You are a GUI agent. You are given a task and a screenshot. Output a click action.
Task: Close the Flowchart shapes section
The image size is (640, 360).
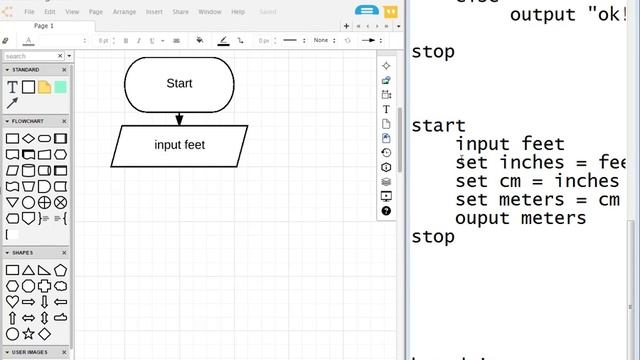[x=64, y=121]
